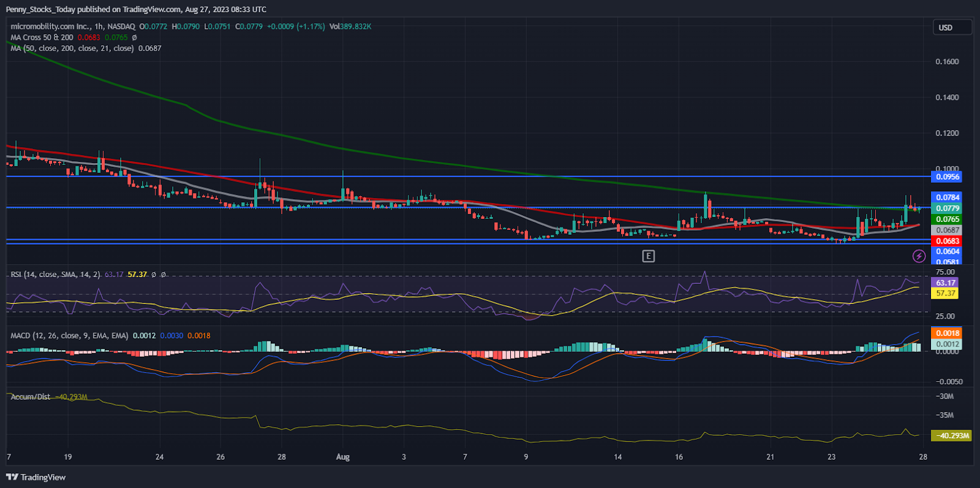Click the 16 date on the time axis
The width and height of the screenshot is (980, 488).
point(679,457)
